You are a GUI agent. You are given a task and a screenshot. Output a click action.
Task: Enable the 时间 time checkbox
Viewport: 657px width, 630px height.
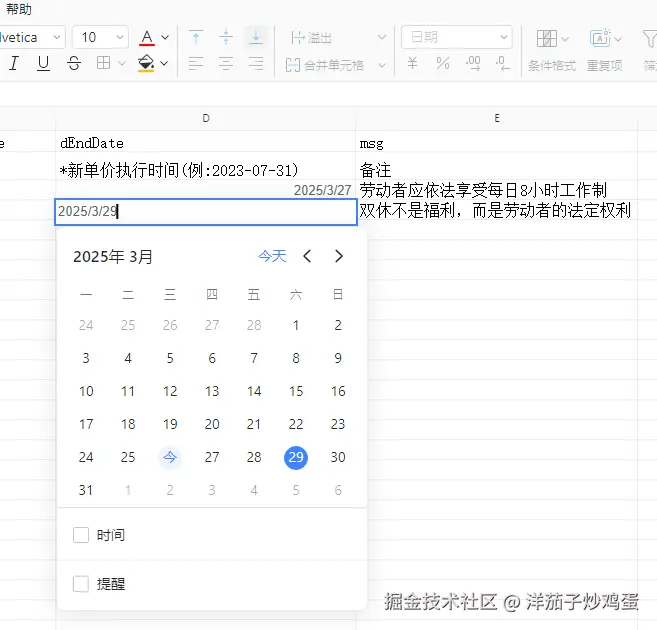[x=81, y=535]
